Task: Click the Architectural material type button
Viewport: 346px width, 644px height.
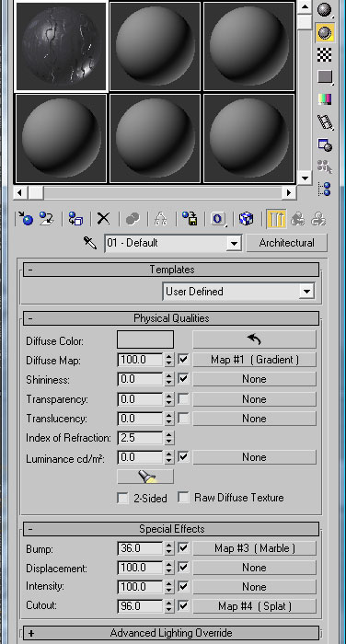Action: click(x=287, y=243)
